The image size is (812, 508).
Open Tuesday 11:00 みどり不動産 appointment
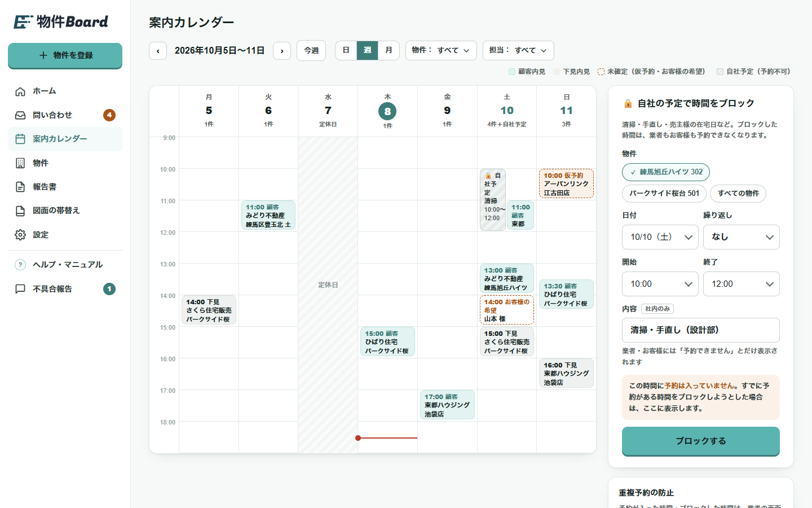(x=268, y=215)
